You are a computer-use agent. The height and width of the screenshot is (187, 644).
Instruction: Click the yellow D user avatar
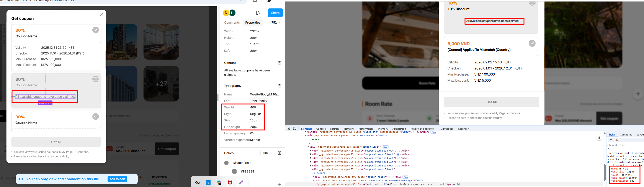point(226,13)
